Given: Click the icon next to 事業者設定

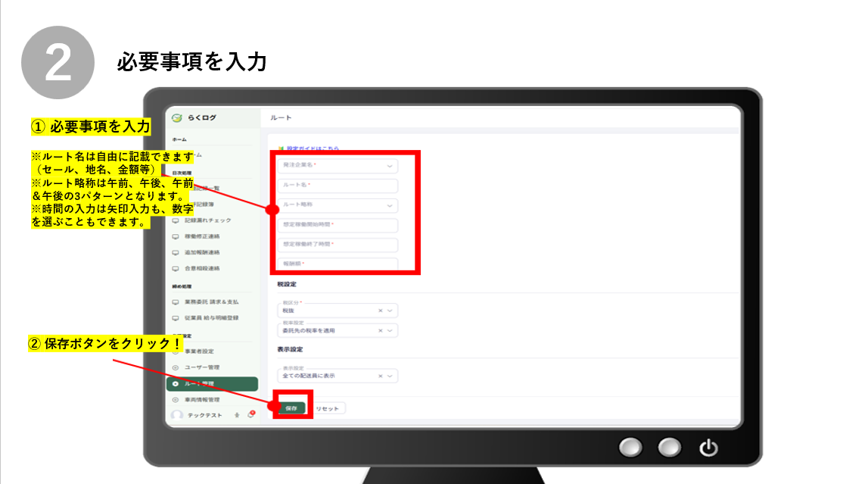Looking at the screenshot, I should 176,351.
